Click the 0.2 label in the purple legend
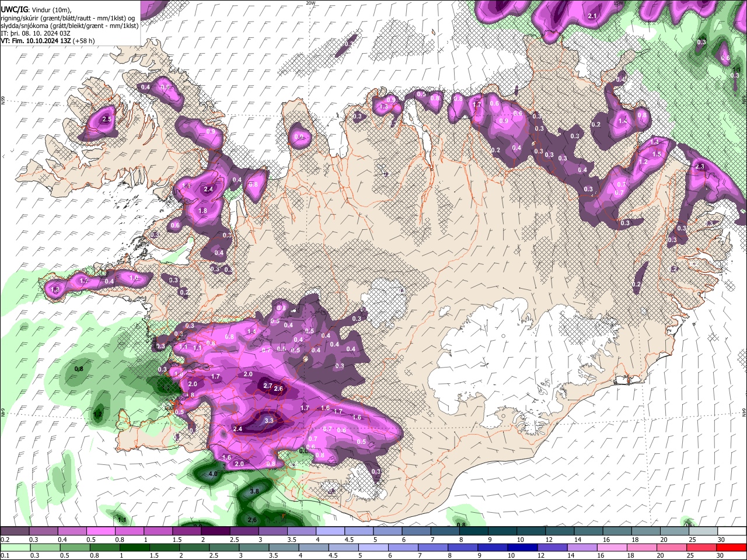 (x=5, y=540)
